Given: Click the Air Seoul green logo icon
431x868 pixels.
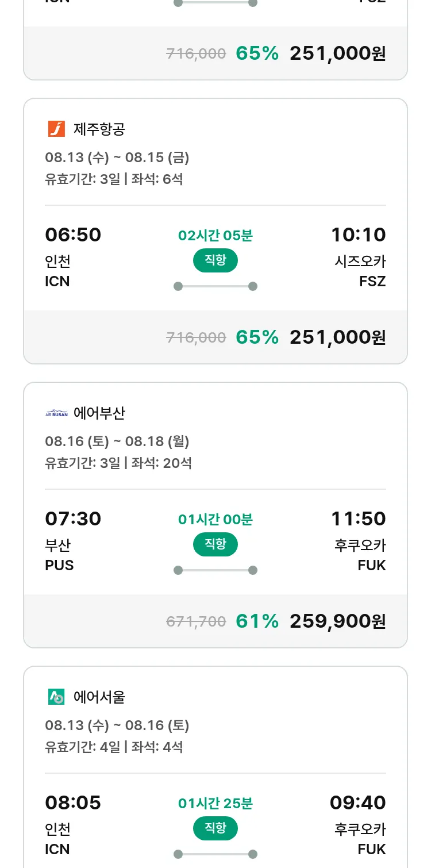Looking at the screenshot, I should tap(56, 697).
